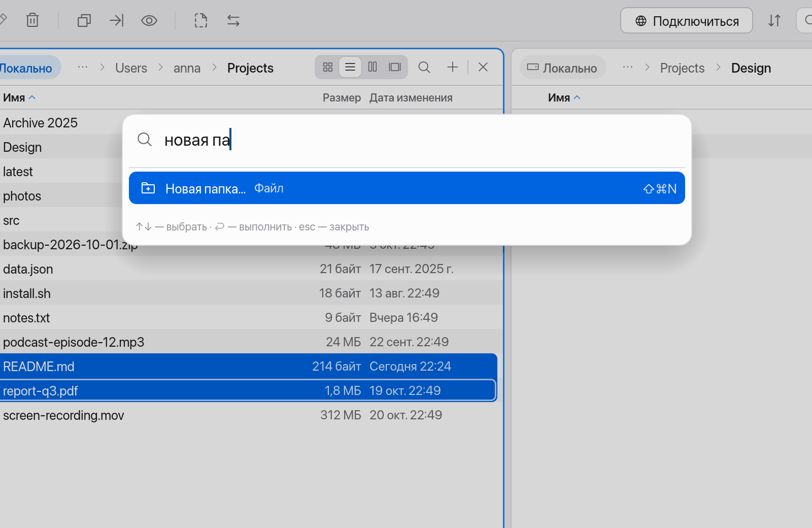The image size is (812, 528).
Task: Expand left pane breadcrumb ellipsis
Action: 83,67
